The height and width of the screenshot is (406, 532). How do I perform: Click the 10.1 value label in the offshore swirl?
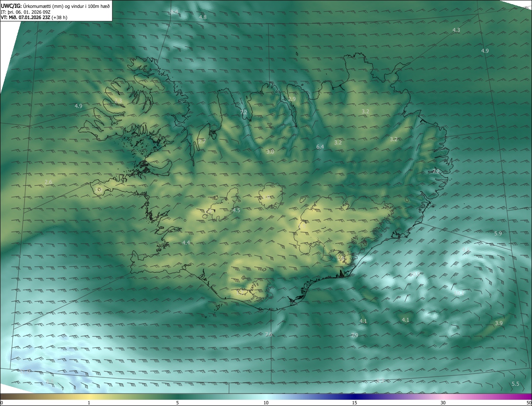(458, 293)
